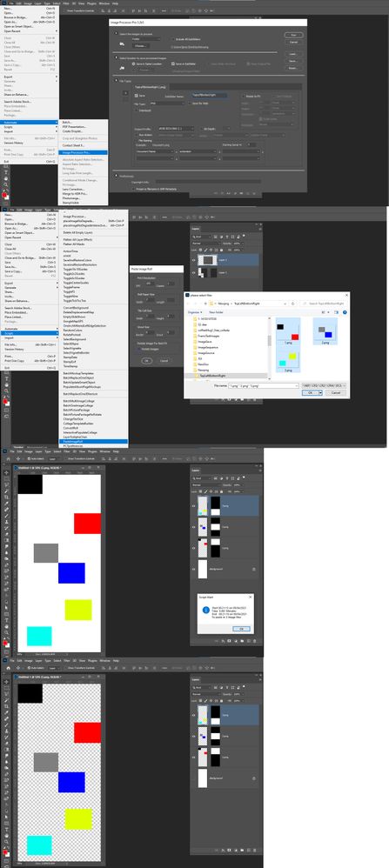
Task: Click the back arrow in the file-select dialog
Action: (190, 304)
